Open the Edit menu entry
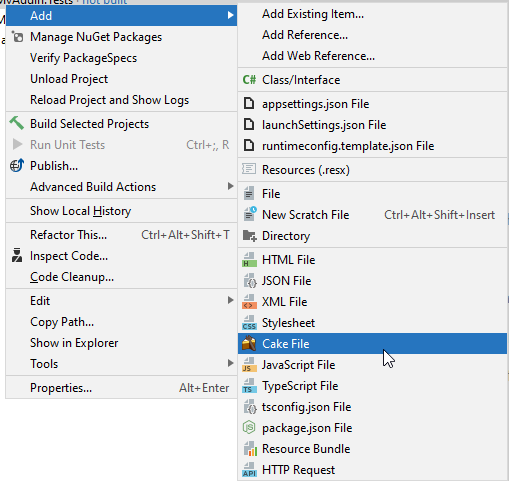The width and height of the screenshot is (509, 481). click(121, 301)
